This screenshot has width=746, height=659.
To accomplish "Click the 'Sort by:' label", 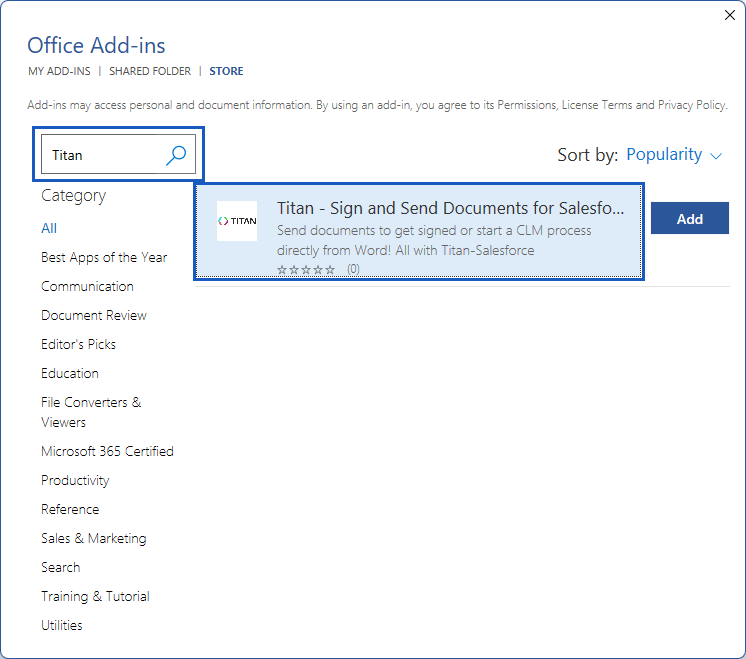I will coord(588,155).
